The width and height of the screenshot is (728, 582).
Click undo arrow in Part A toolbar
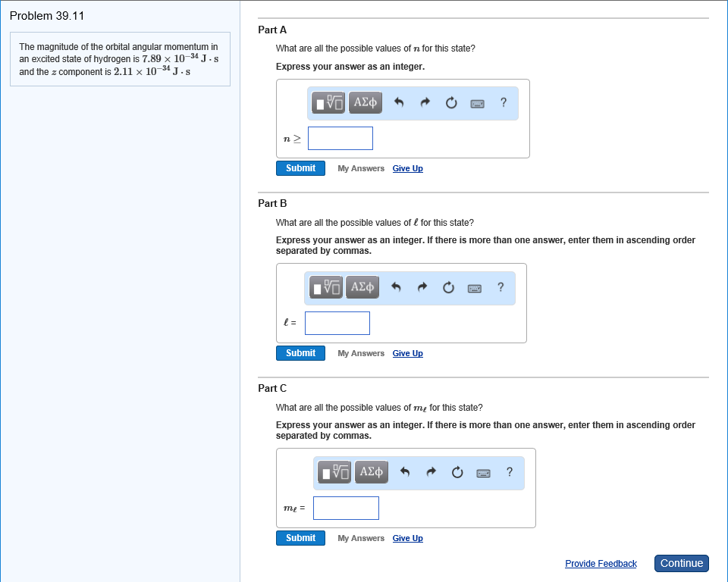400,102
